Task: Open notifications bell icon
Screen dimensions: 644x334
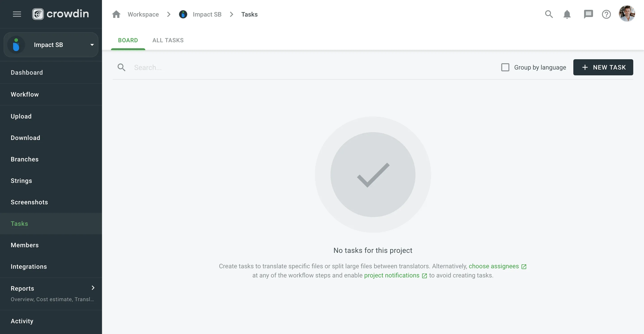Action: coord(567,14)
